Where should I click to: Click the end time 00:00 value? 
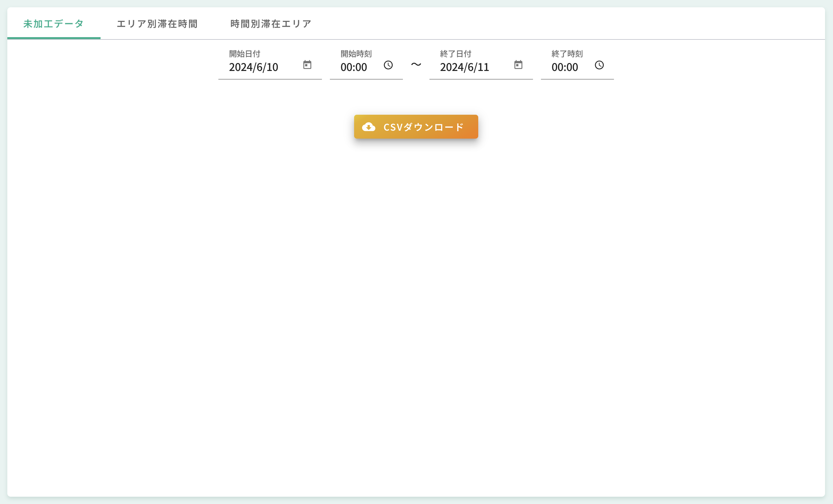tap(565, 67)
